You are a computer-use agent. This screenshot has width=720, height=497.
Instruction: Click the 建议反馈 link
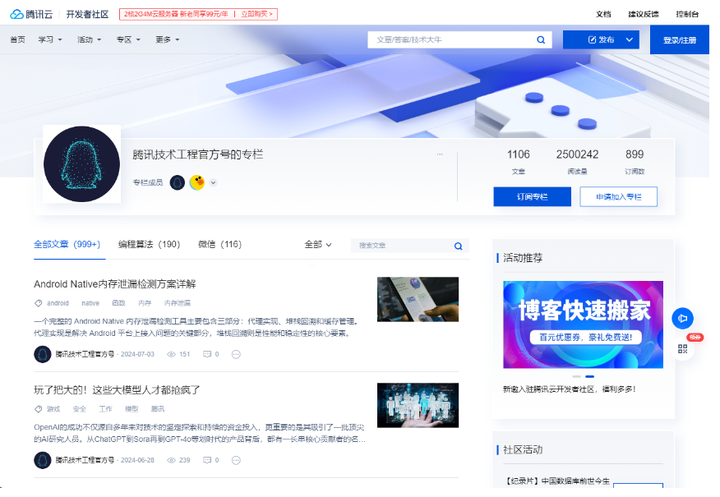pyautogui.click(x=643, y=14)
